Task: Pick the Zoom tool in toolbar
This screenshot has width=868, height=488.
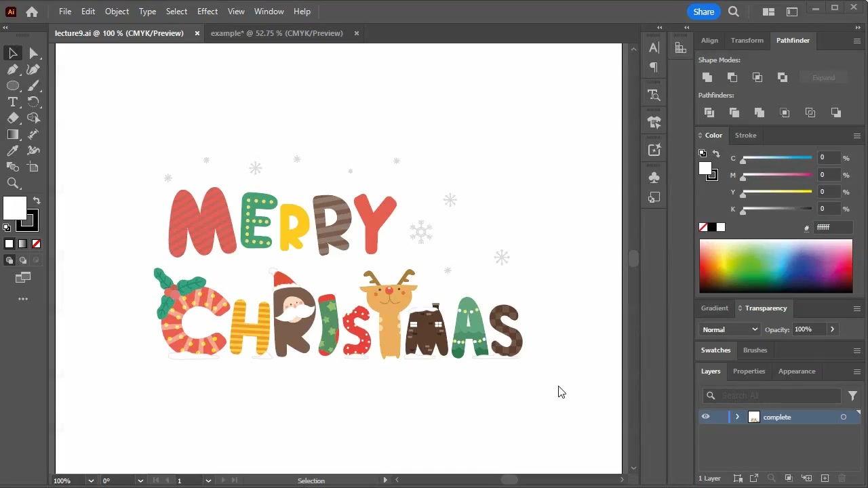Action: [13, 183]
